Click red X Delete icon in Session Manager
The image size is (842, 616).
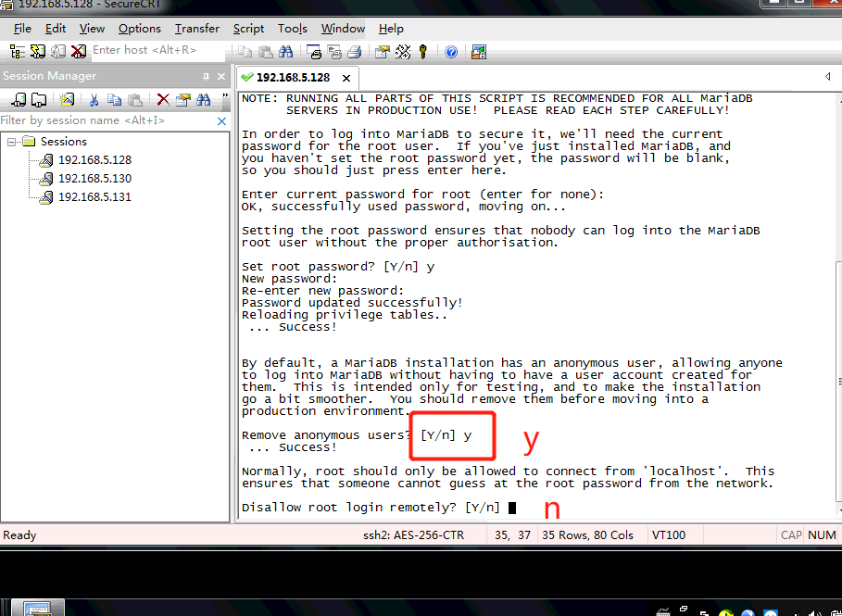tap(163, 99)
